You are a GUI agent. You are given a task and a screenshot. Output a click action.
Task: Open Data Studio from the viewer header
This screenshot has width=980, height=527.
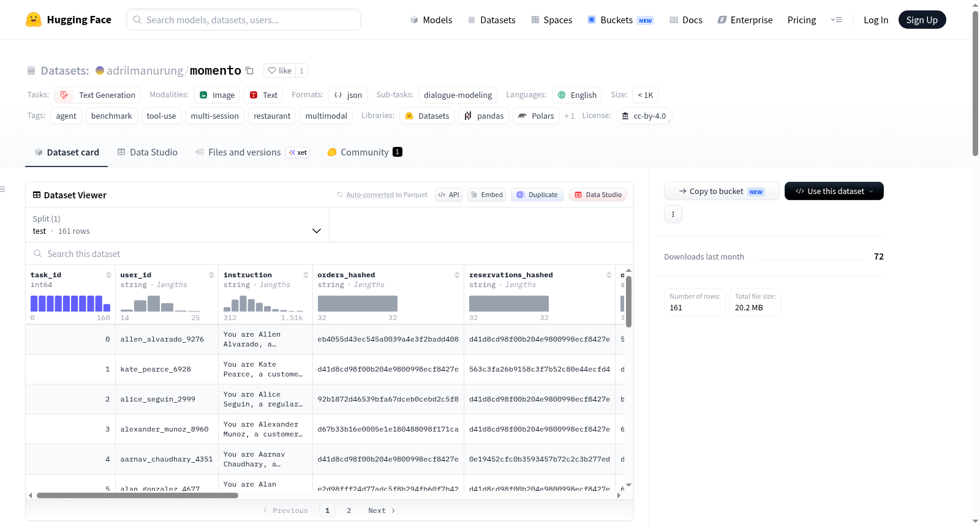pyautogui.click(x=597, y=195)
